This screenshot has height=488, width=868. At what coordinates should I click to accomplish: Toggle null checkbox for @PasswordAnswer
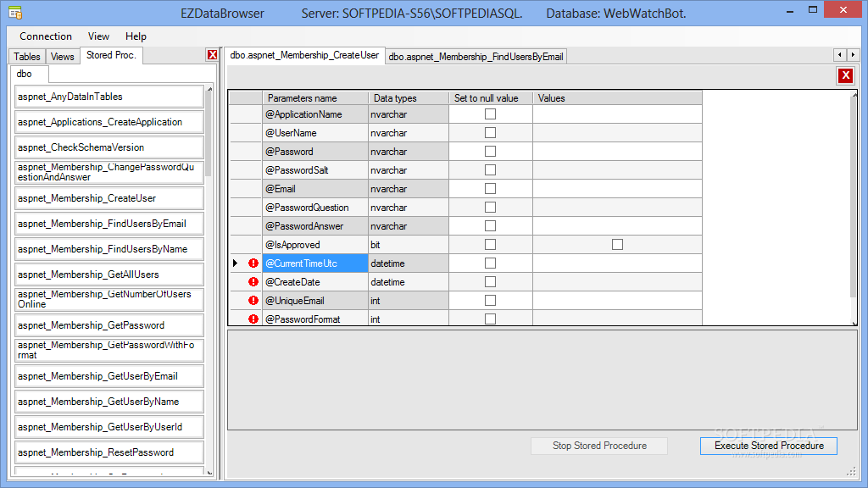(491, 225)
